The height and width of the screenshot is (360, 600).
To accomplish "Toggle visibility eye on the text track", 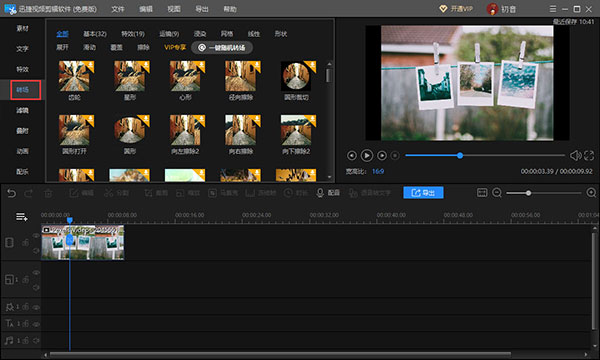I will tap(36, 324).
